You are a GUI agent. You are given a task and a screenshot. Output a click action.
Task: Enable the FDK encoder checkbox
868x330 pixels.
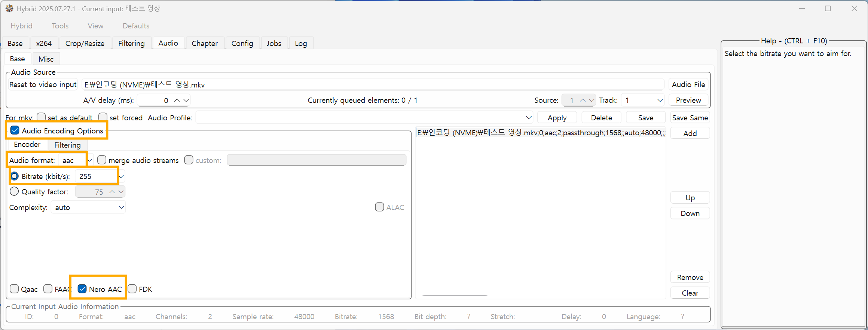point(132,289)
